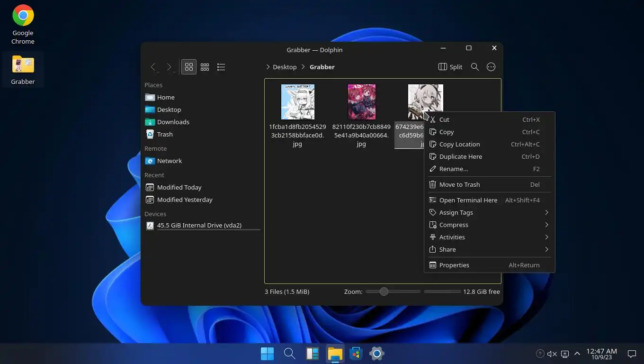644x364 pixels.
Task: Select the Grabber folder on the desktop
Action: tap(23, 70)
